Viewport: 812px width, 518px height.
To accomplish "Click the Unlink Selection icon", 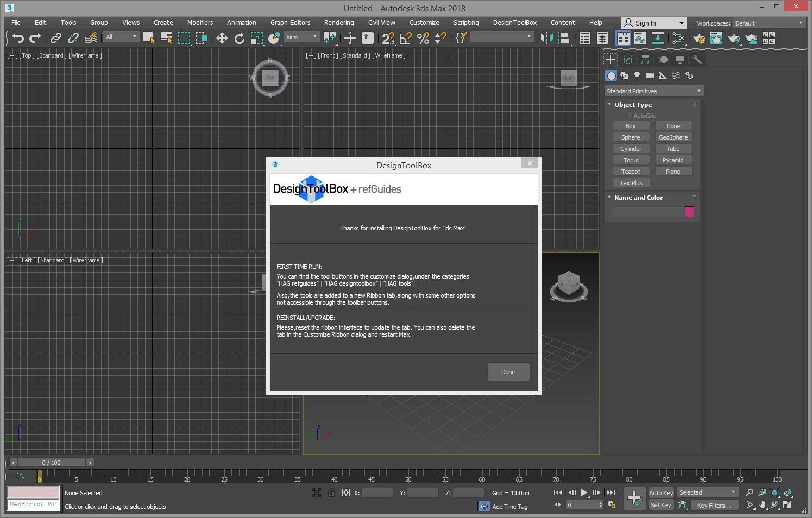I will [73, 38].
